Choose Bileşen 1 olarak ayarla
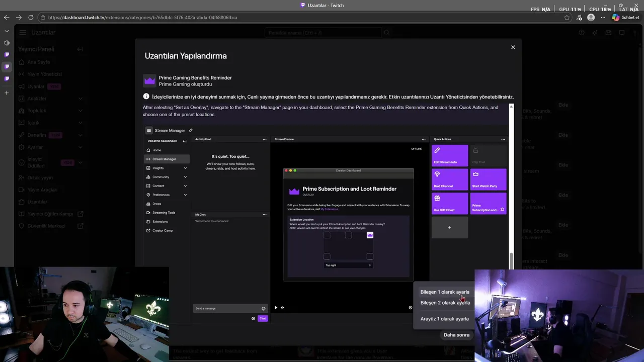This screenshot has width=644, height=362. (445, 292)
